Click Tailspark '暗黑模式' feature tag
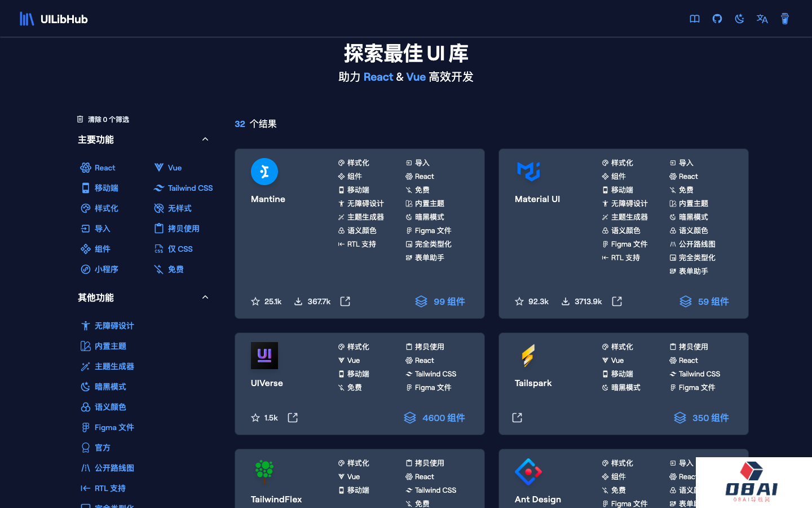 pos(621,387)
